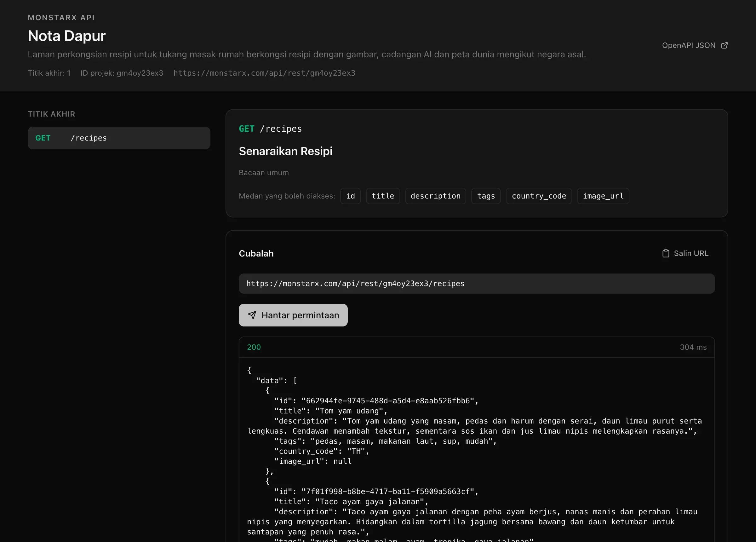Screen dimensions: 756x542
Task: Click the id 7f01f998-b8be-4717-ba11-f5909a5663cf value
Action: [388, 492]
